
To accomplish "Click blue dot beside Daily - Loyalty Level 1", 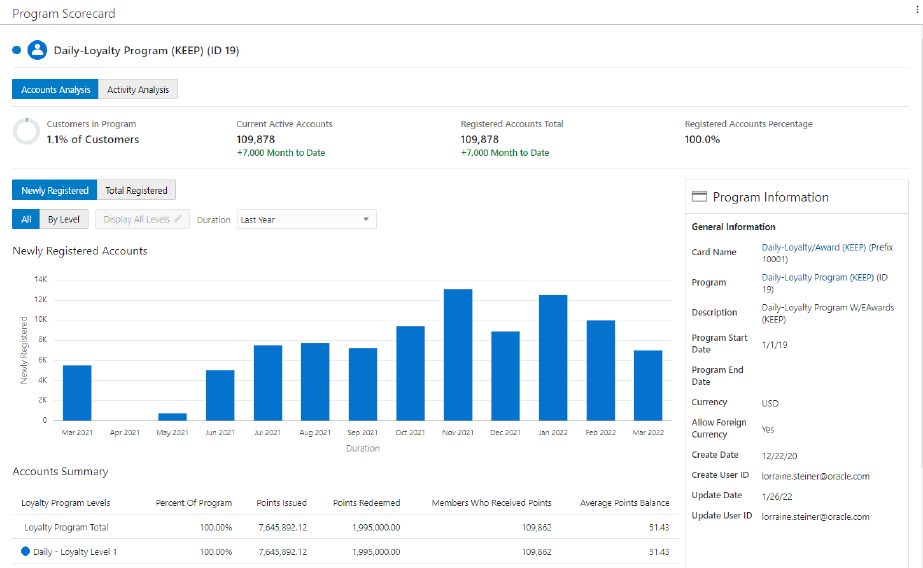I will click(x=25, y=552).
